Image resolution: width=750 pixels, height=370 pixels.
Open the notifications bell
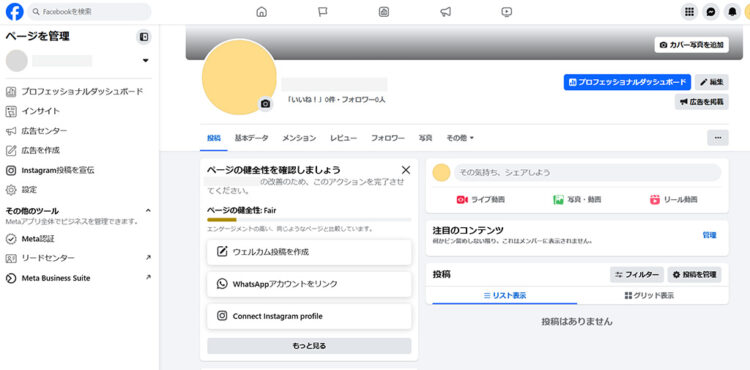coord(732,12)
